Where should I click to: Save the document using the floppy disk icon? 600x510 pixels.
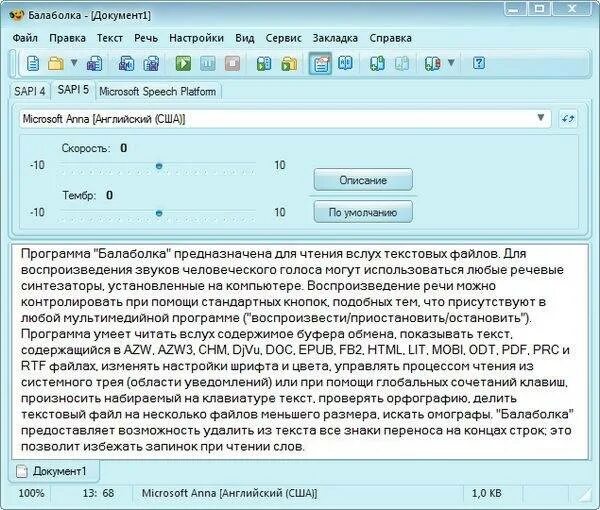[x=95, y=63]
